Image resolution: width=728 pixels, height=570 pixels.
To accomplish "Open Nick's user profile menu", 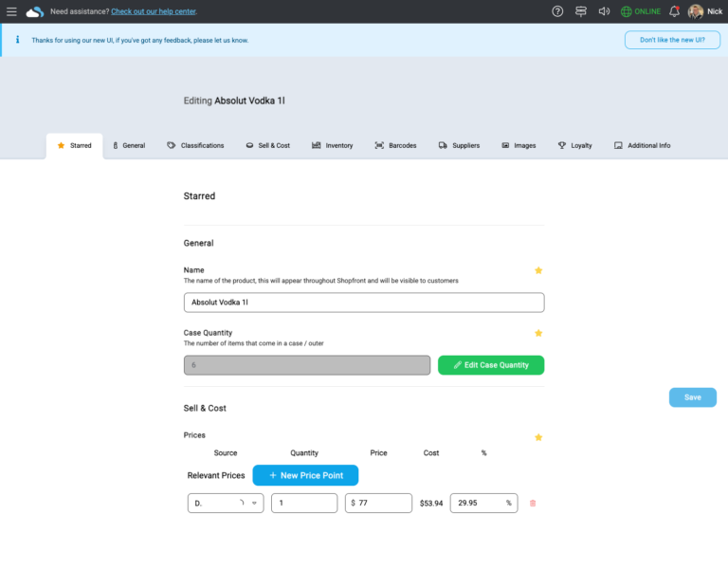I will pos(704,11).
